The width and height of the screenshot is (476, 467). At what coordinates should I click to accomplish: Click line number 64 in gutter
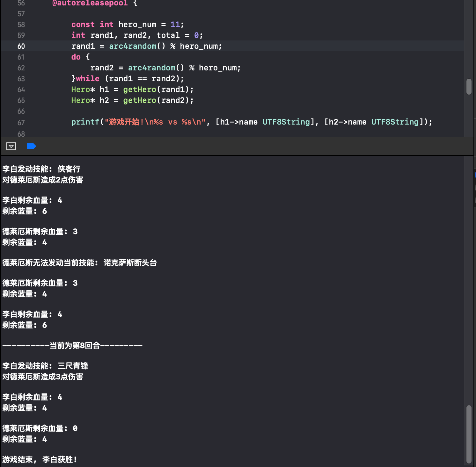point(21,90)
